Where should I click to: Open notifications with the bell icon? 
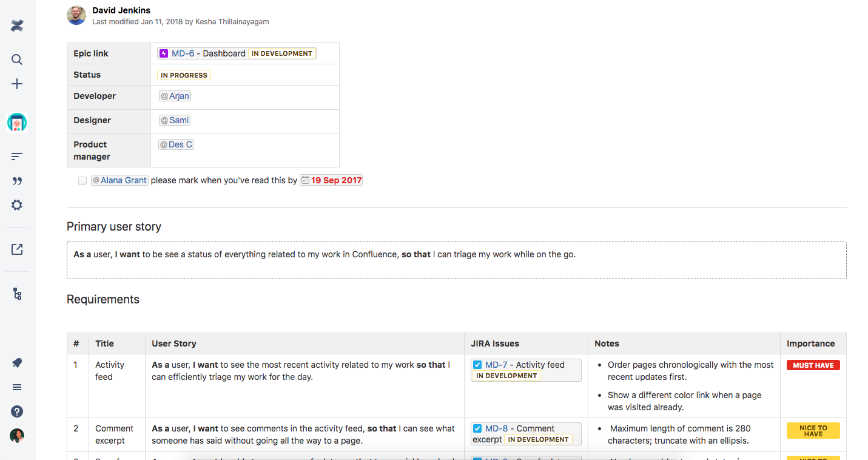[16, 362]
